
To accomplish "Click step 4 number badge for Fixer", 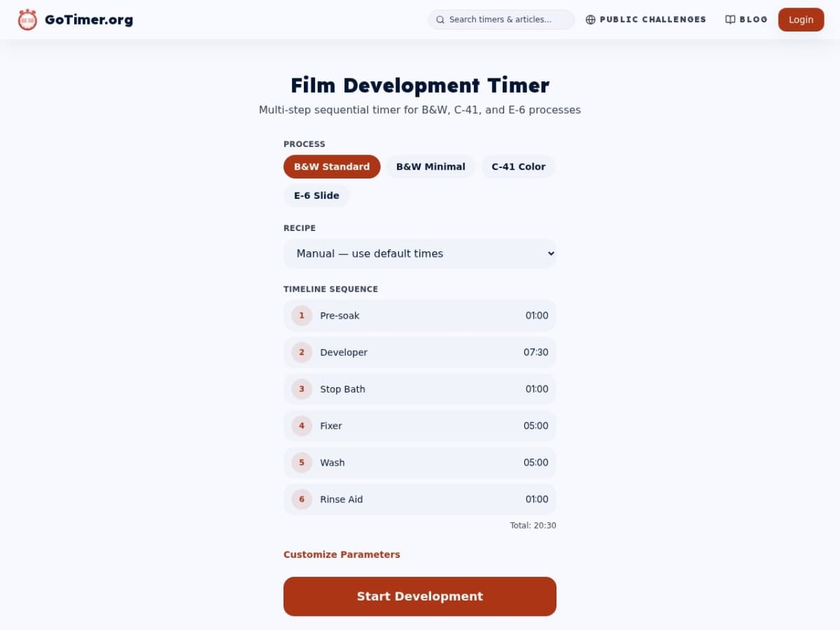I will 302,426.
